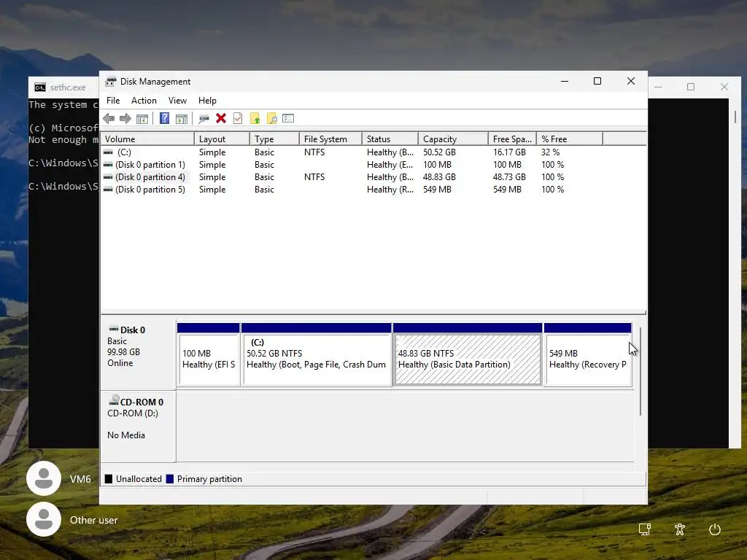Click the VM6 user avatar
The width and height of the screenshot is (747, 560).
coord(44,478)
